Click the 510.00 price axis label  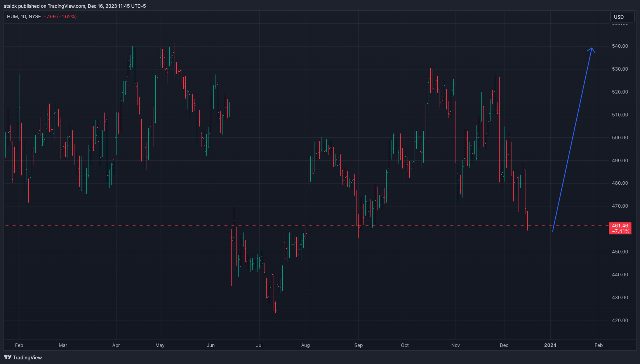(620, 115)
